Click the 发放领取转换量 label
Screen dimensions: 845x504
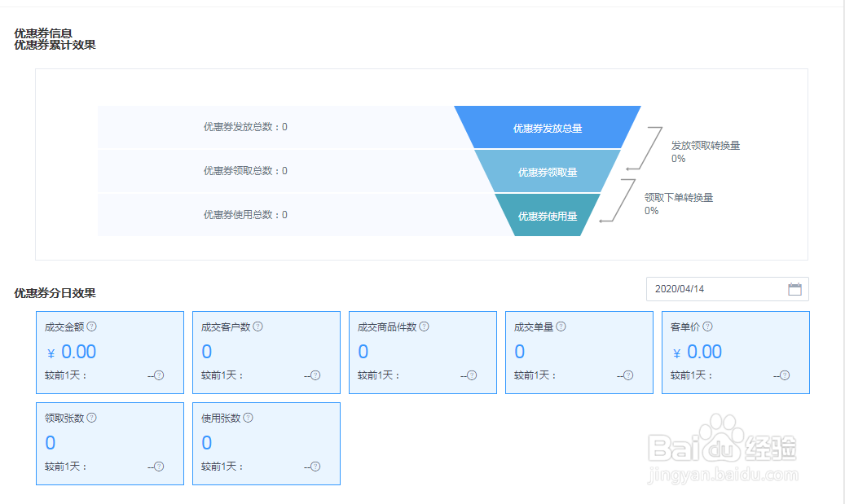coord(706,146)
